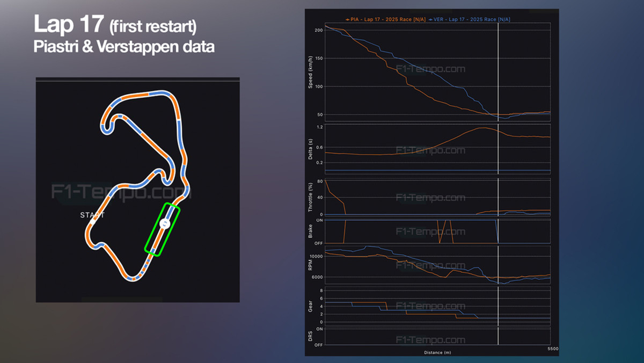Select the Delta (s) chart panel
This screenshot has width=644, height=363.
tap(437, 149)
